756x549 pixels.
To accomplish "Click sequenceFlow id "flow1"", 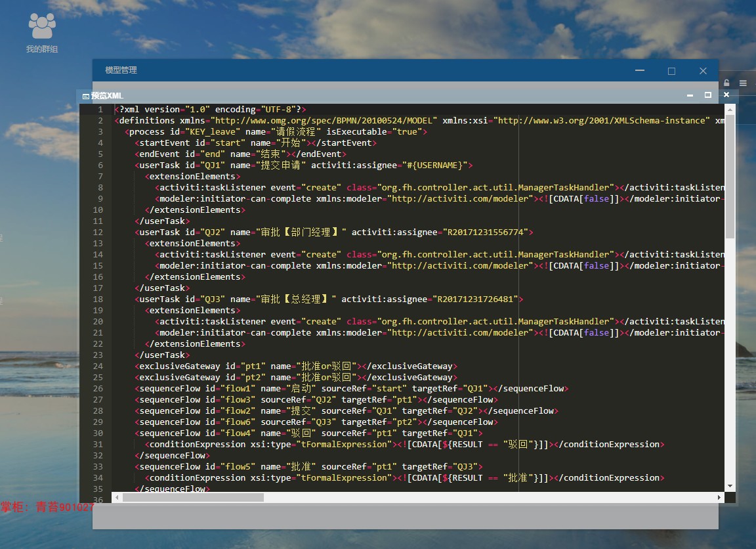I will coord(238,388).
